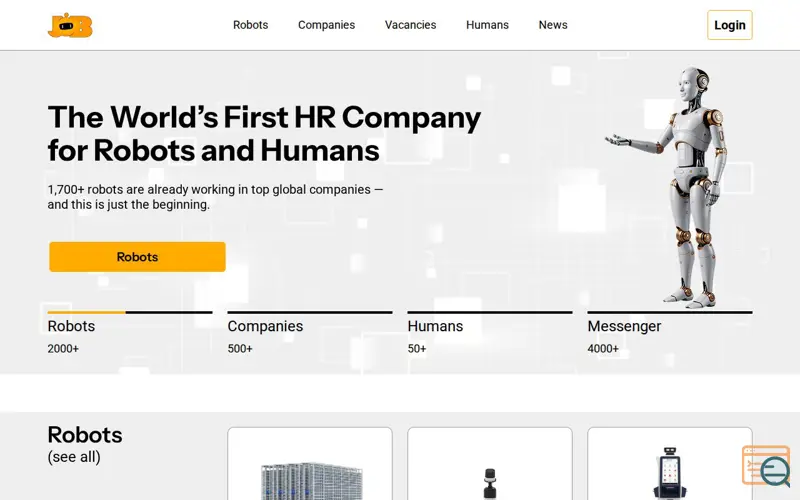The width and height of the screenshot is (800, 500).
Task: Open the warehouse rack robot card
Action: (x=310, y=464)
